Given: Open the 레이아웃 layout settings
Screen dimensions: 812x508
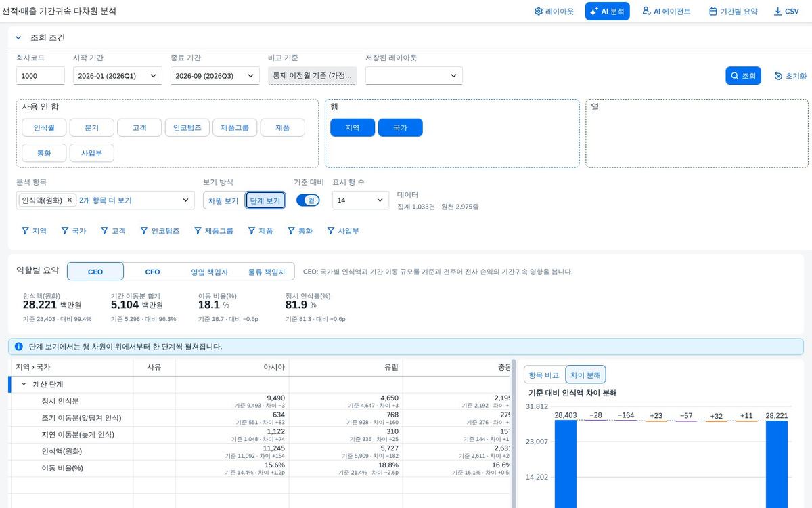Looking at the screenshot, I should (x=554, y=12).
